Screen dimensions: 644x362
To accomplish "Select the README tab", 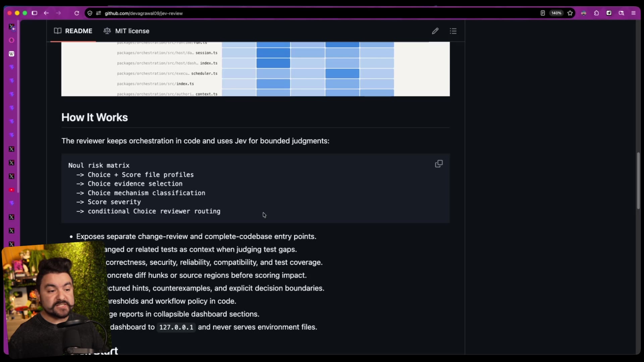I will click(x=73, y=31).
